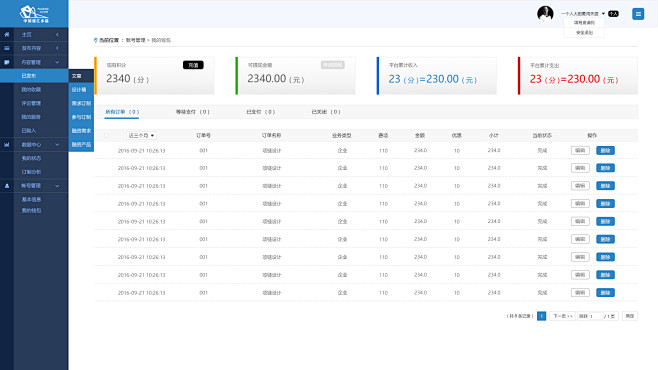Click the site logo at top left
Viewport: 658px width, 370px height.
coord(34,14)
